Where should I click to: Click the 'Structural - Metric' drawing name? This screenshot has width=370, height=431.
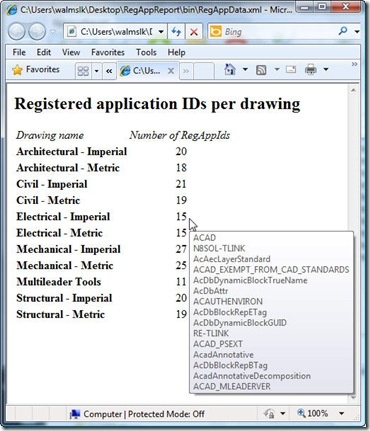point(61,314)
